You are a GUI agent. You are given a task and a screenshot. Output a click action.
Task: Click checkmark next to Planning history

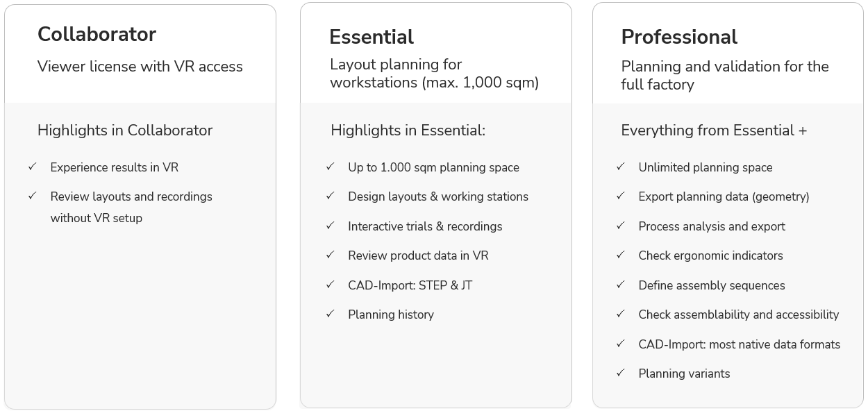[x=330, y=314]
